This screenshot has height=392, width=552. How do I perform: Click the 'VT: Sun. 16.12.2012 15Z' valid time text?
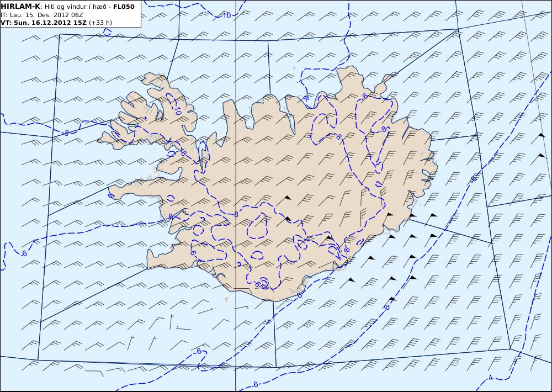[43, 23]
